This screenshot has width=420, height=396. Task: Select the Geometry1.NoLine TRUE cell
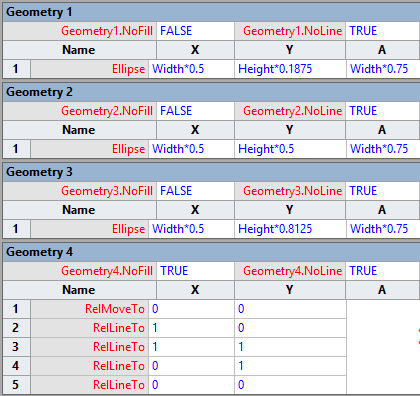pos(383,31)
